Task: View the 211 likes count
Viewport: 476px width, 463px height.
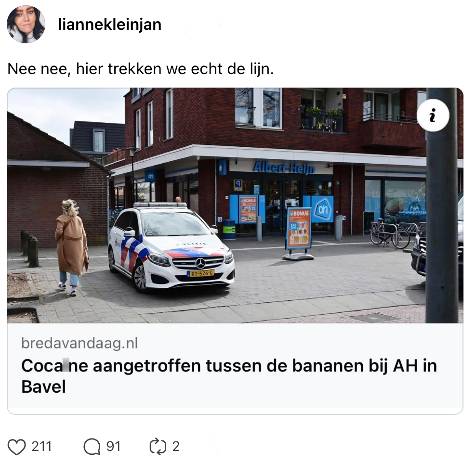Action: tap(41, 447)
